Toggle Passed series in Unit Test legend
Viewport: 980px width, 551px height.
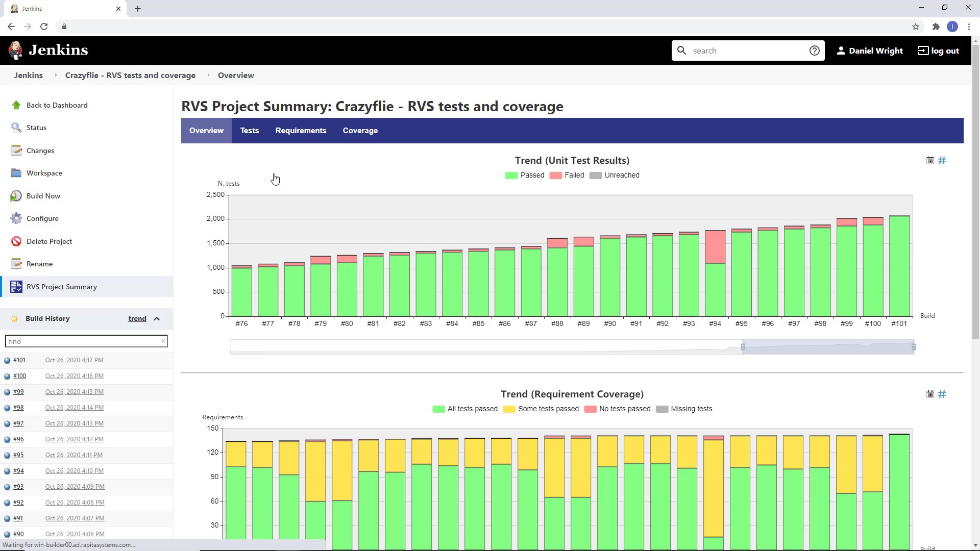525,176
